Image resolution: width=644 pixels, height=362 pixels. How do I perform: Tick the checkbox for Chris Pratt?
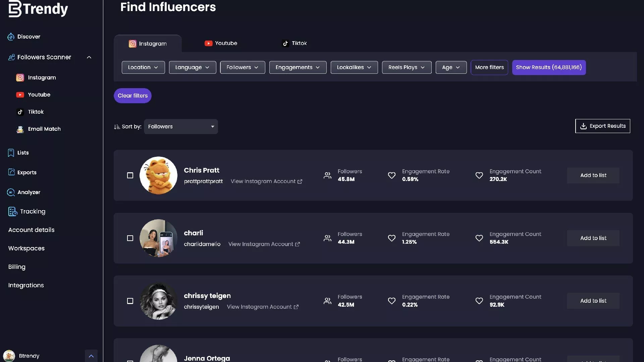tap(130, 176)
